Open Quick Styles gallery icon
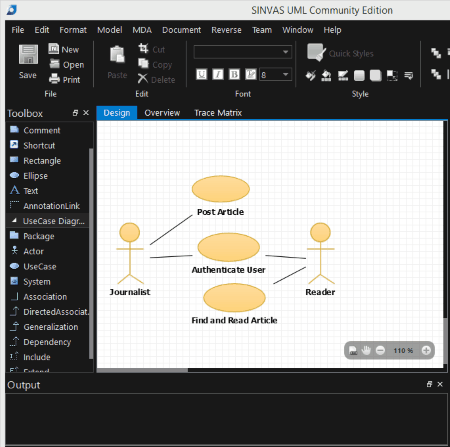 pyautogui.click(x=316, y=52)
